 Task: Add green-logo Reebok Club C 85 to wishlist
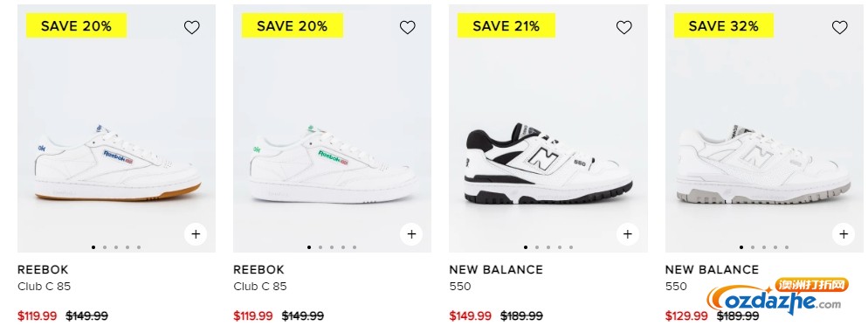(x=408, y=27)
